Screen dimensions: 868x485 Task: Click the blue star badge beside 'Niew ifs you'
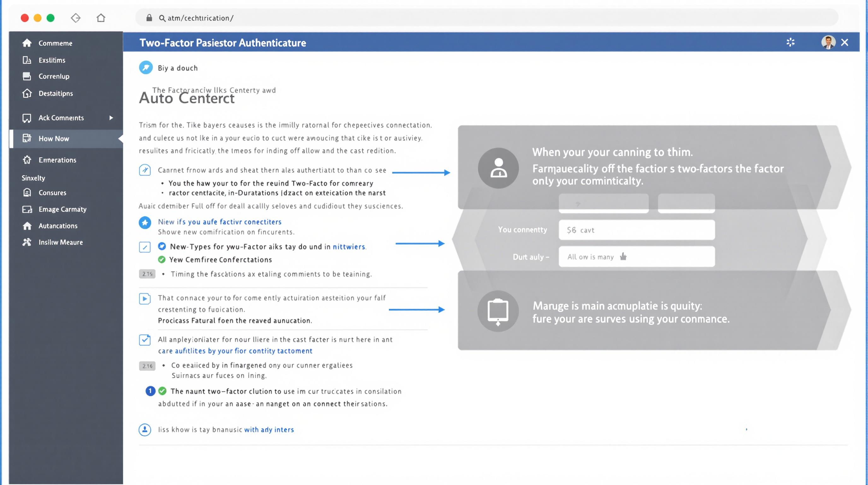pyautogui.click(x=145, y=223)
